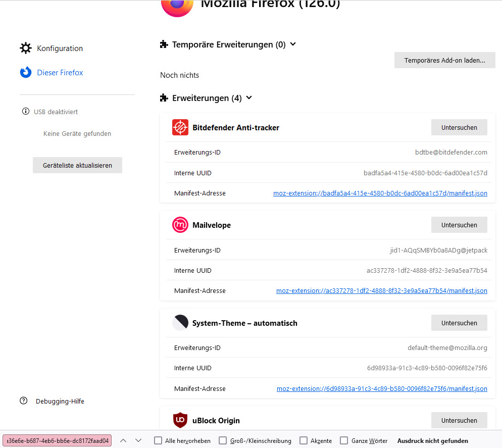Jump to previous find result arrow
This screenshot has width=502, height=448.
(123, 440)
